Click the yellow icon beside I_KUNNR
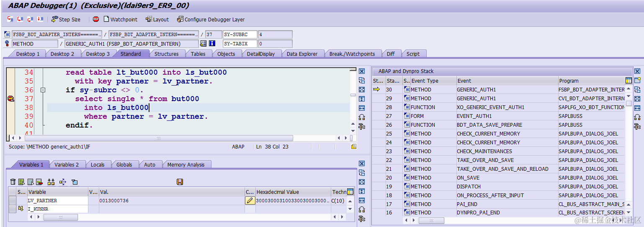 (x=21, y=209)
